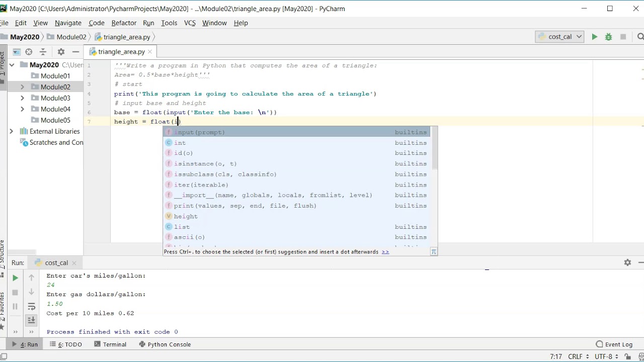
Task: Open the Help menu
Action: pos(240,23)
